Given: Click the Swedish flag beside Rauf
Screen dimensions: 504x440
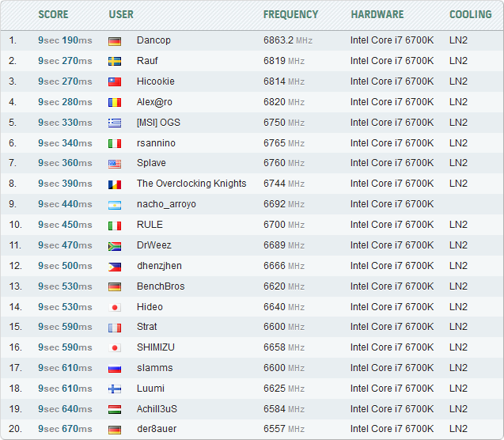Looking at the screenshot, I should 115,61.
